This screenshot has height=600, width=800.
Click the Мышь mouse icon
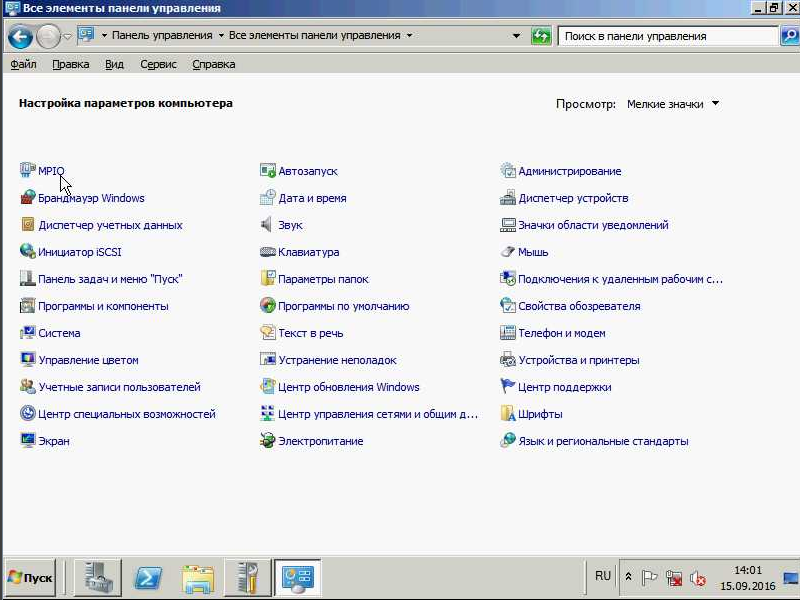coord(508,252)
